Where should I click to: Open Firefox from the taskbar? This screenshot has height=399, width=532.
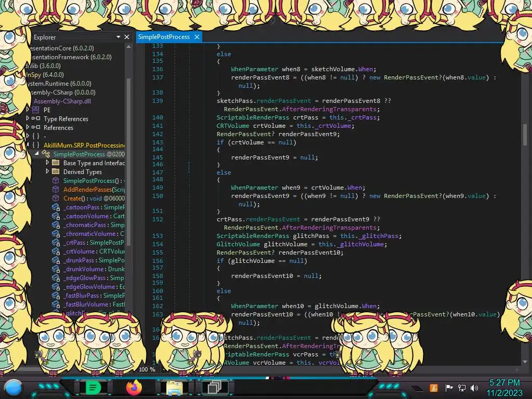point(134,388)
